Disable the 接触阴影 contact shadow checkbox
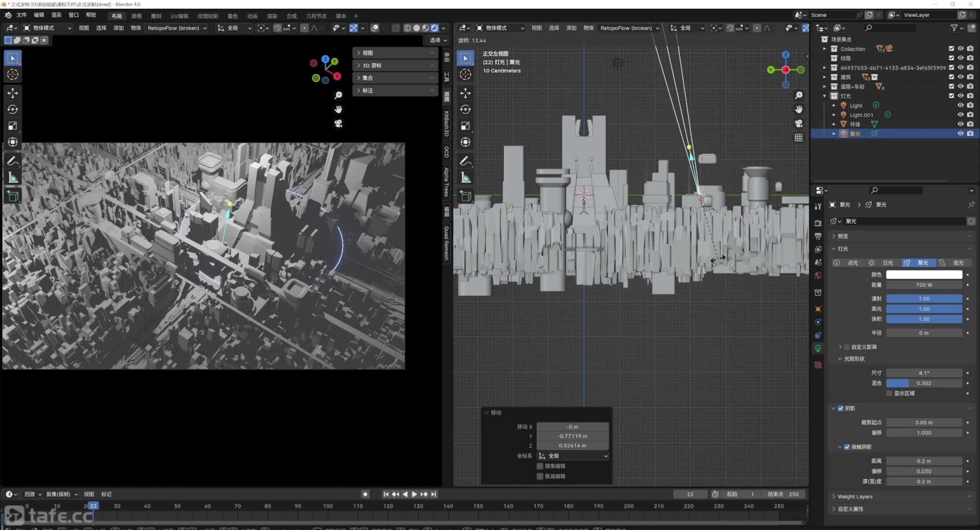This screenshot has height=530, width=980. 847,447
